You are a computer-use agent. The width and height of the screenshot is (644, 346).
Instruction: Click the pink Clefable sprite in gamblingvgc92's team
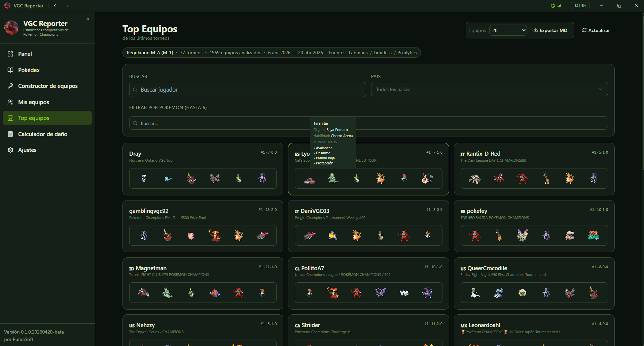[x=191, y=235]
